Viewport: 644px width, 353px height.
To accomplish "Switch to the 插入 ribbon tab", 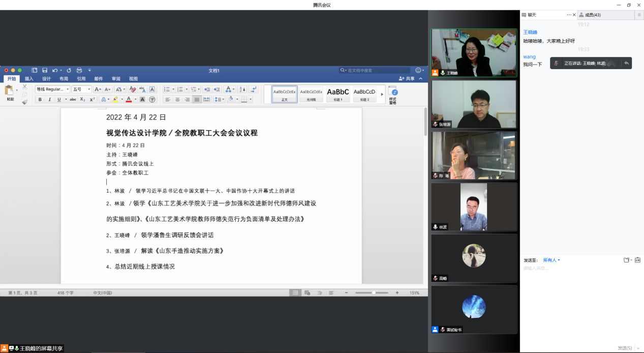I will click(x=29, y=79).
